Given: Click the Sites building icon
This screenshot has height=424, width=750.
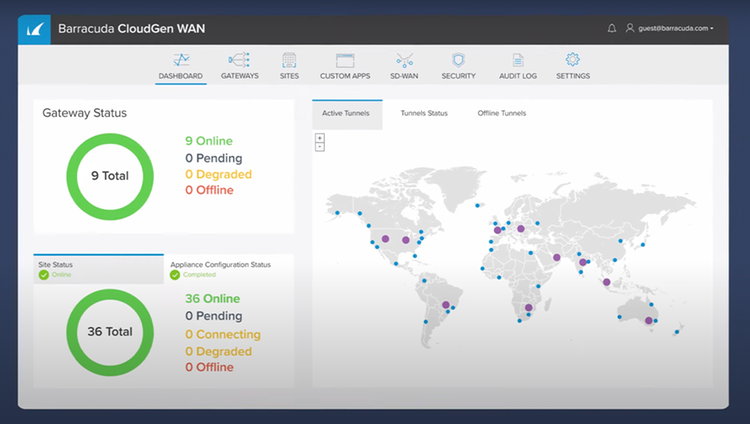Looking at the screenshot, I should tap(289, 60).
